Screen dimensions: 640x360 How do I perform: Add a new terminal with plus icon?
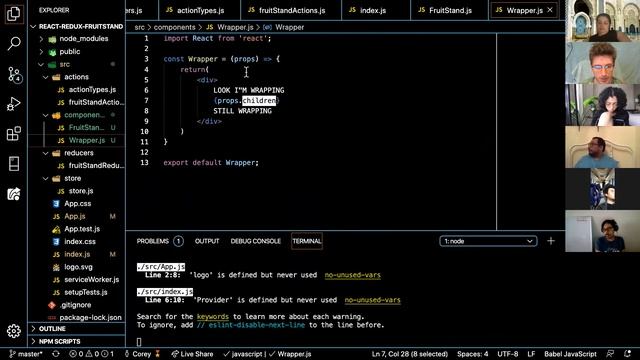click(x=551, y=241)
